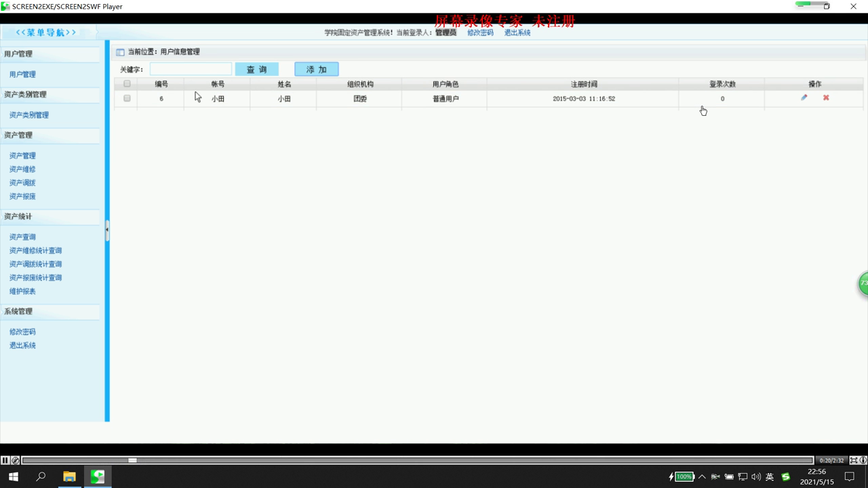This screenshot has width=868, height=488.
Task: Open the 资产管理 sub-link under its header
Action: pyautogui.click(x=22, y=156)
